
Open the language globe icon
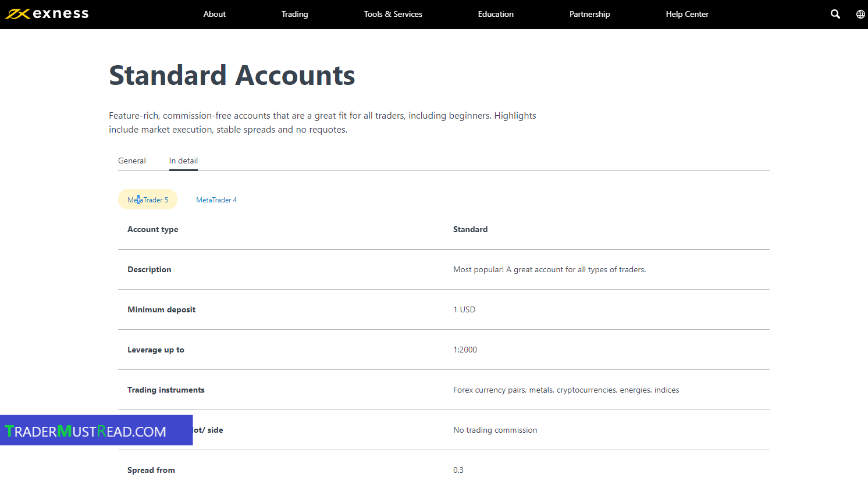[x=860, y=14]
